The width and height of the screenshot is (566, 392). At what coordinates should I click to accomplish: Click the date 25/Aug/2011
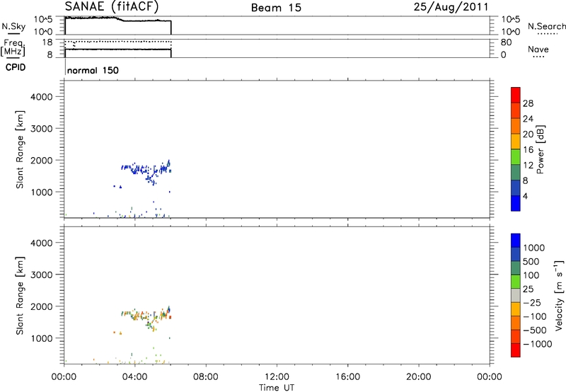[x=451, y=7]
